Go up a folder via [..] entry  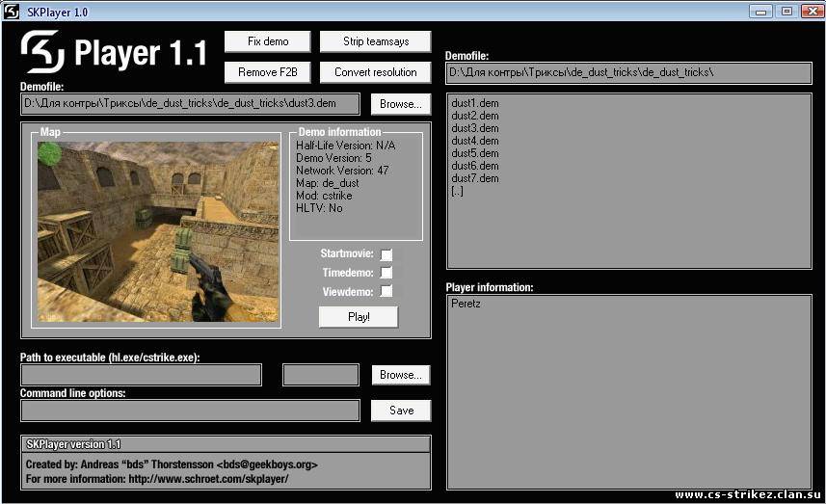(457, 191)
